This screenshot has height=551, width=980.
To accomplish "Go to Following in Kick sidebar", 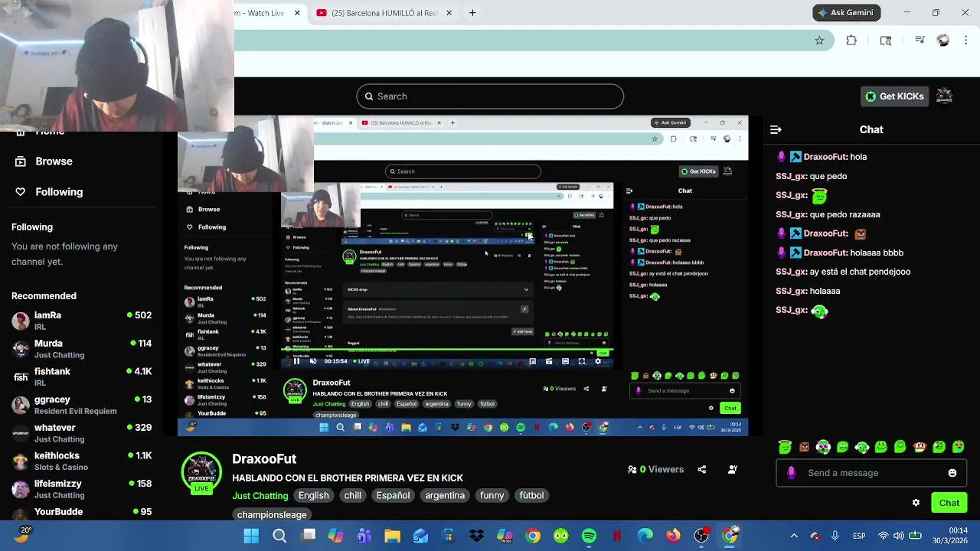I will click(x=50, y=192).
